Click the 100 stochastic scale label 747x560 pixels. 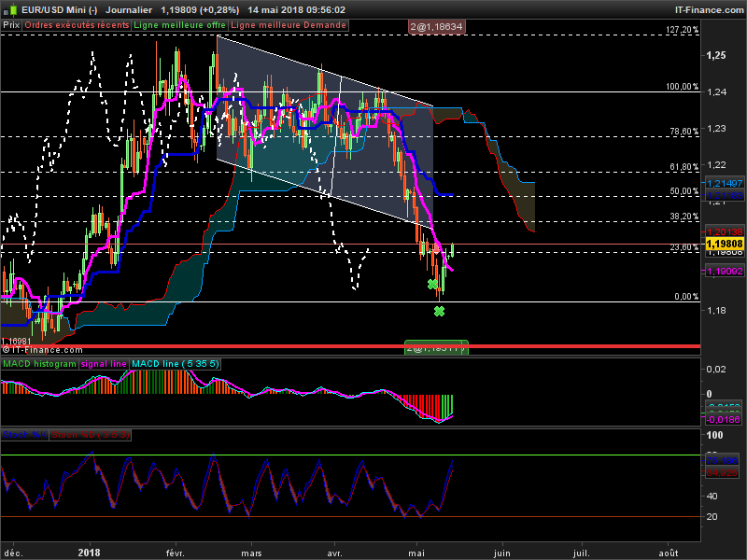coord(714,435)
